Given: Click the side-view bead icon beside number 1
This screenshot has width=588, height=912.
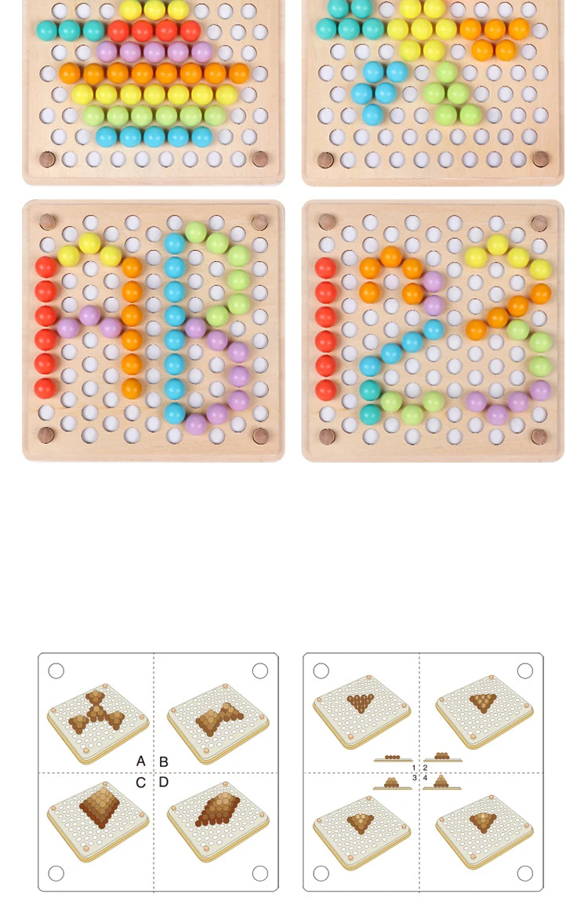Looking at the screenshot, I should tap(393, 758).
